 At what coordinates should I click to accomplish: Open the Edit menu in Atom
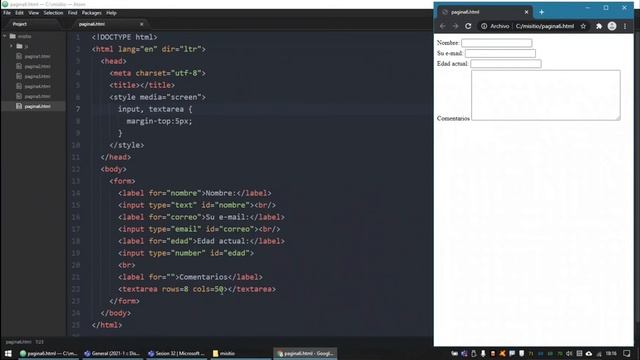point(19,13)
